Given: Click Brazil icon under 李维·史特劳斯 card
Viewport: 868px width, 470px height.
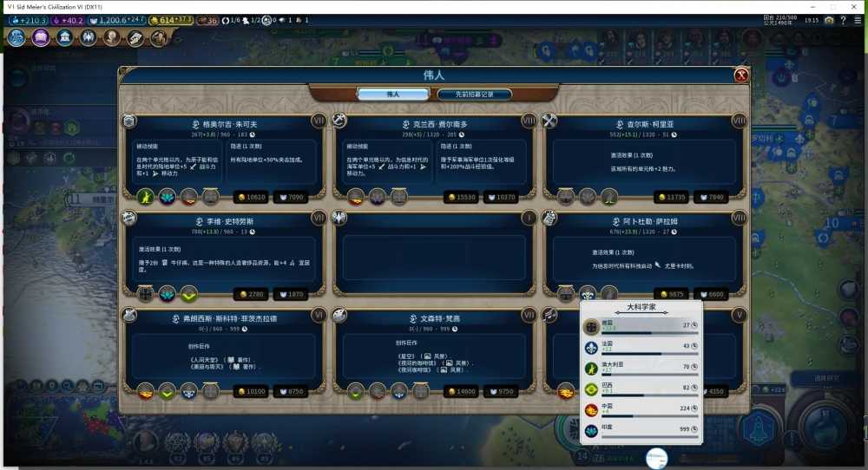Looking at the screenshot, I should click(188, 294).
